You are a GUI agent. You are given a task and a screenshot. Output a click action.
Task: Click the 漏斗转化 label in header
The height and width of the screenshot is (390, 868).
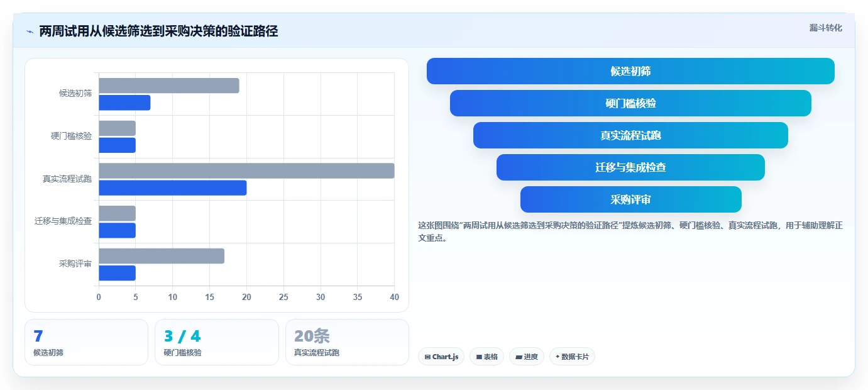click(x=825, y=28)
